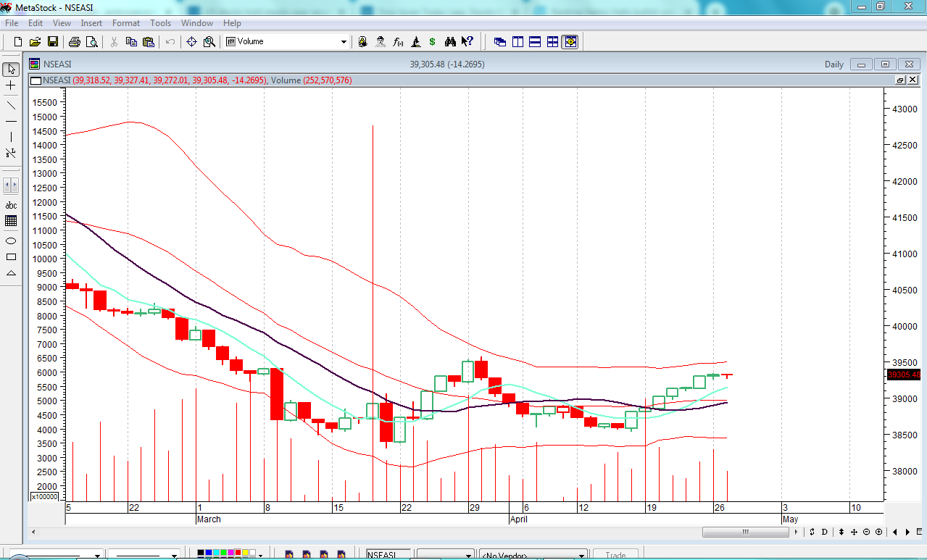927x560 pixels.
Task: Click the green dollar sign icon
Action: coord(433,42)
